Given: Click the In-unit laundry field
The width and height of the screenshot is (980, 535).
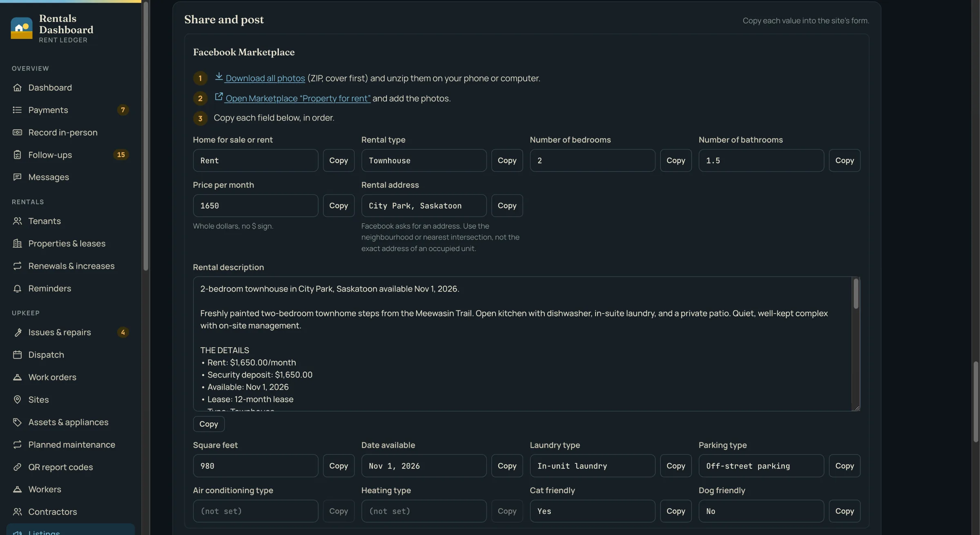Looking at the screenshot, I should coord(592,466).
